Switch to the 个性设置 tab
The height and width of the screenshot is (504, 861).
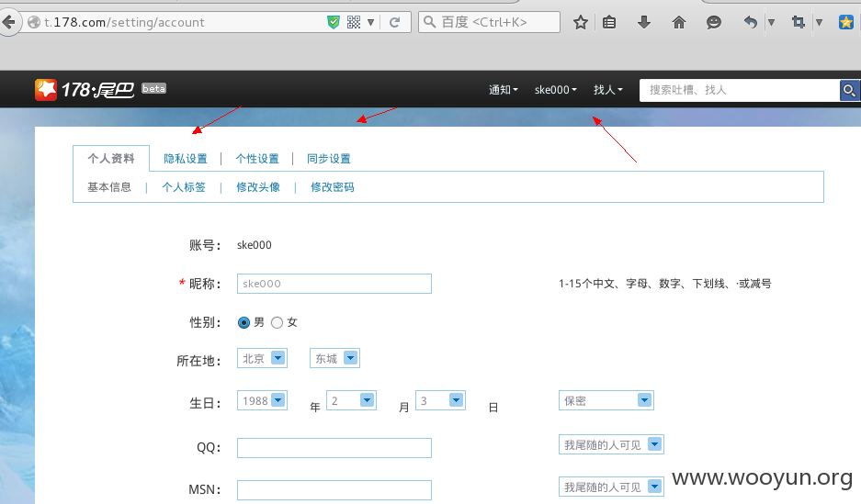click(257, 159)
